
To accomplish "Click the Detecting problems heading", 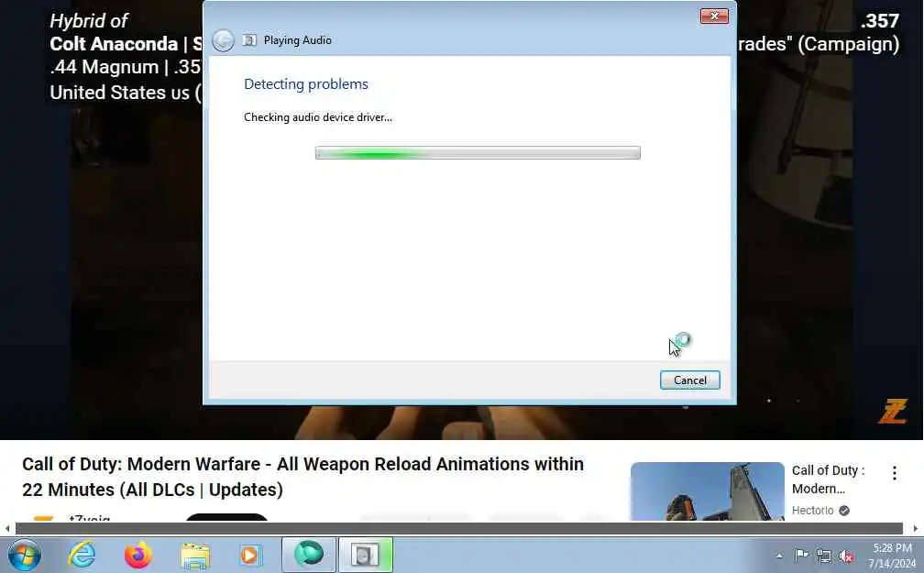I will pyautogui.click(x=306, y=84).
